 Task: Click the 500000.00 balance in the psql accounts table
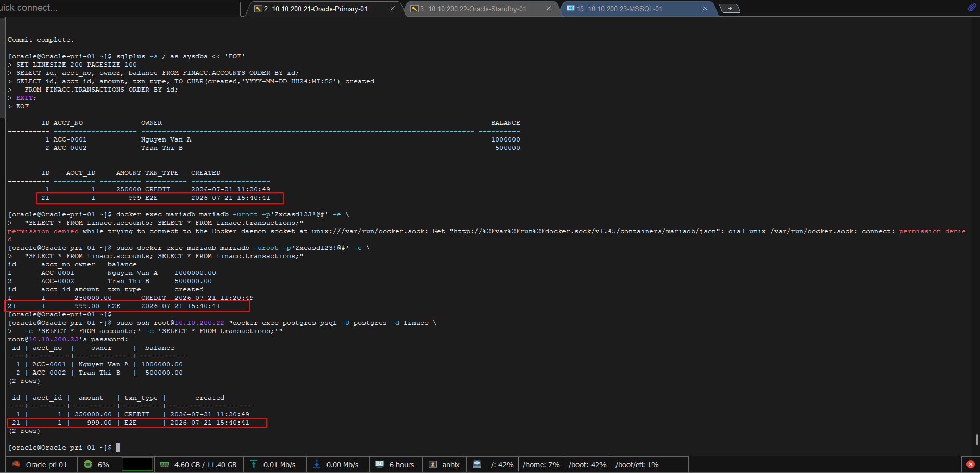point(164,373)
